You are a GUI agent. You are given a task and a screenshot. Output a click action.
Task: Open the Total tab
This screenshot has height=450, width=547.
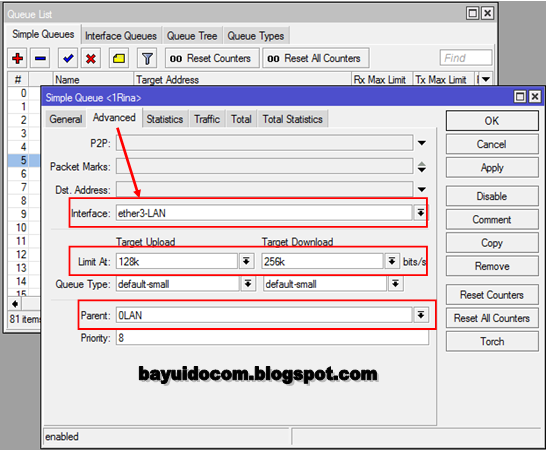click(x=241, y=119)
